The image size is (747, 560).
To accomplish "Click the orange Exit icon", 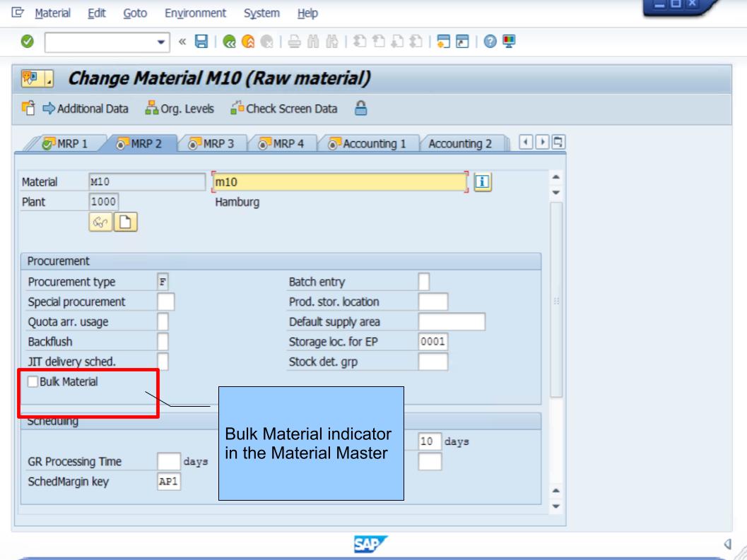I will coord(248,42).
